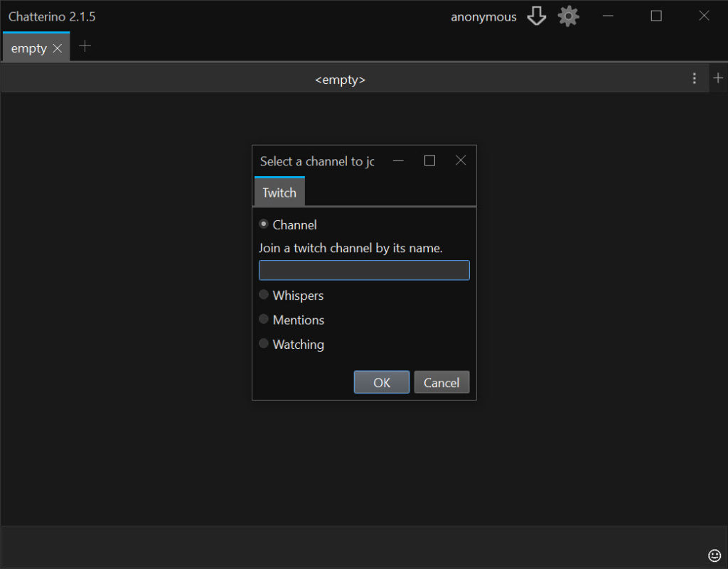Screen dimensions: 728x569
Task: Switch to the Twitch tab in dialog
Action: pyautogui.click(x=279, y=192)
